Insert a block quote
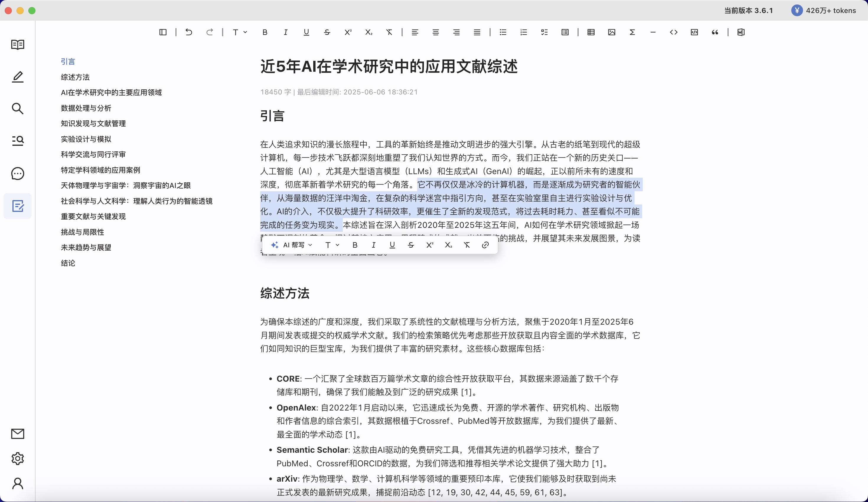 pyautogui.click(x=715, y=32)
